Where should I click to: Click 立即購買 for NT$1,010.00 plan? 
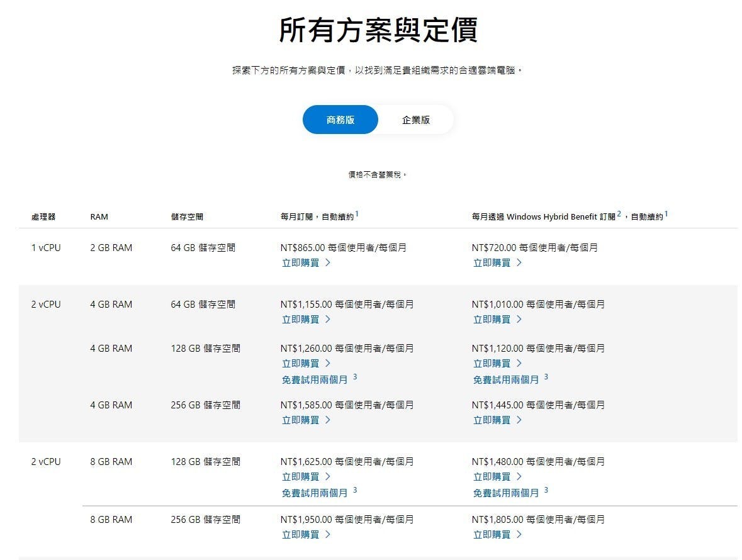[x=497, y=320]
